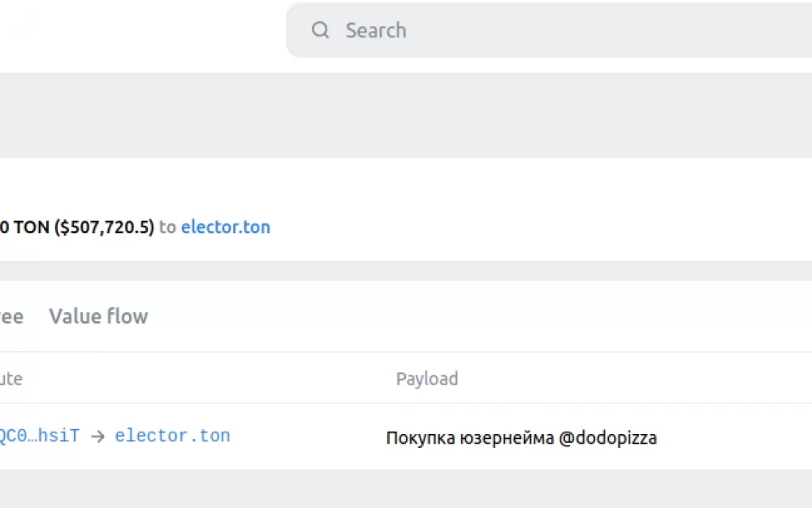Click empty space right of Value flow tab
The width and height of the screenshot is (812, 508).
pyautogui.click(x=466, y=316)
